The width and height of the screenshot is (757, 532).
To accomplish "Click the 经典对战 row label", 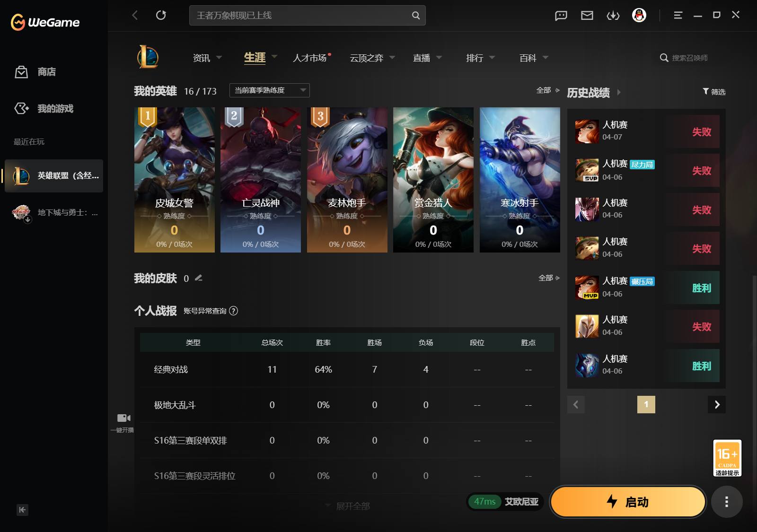I will tap(171, 369).
